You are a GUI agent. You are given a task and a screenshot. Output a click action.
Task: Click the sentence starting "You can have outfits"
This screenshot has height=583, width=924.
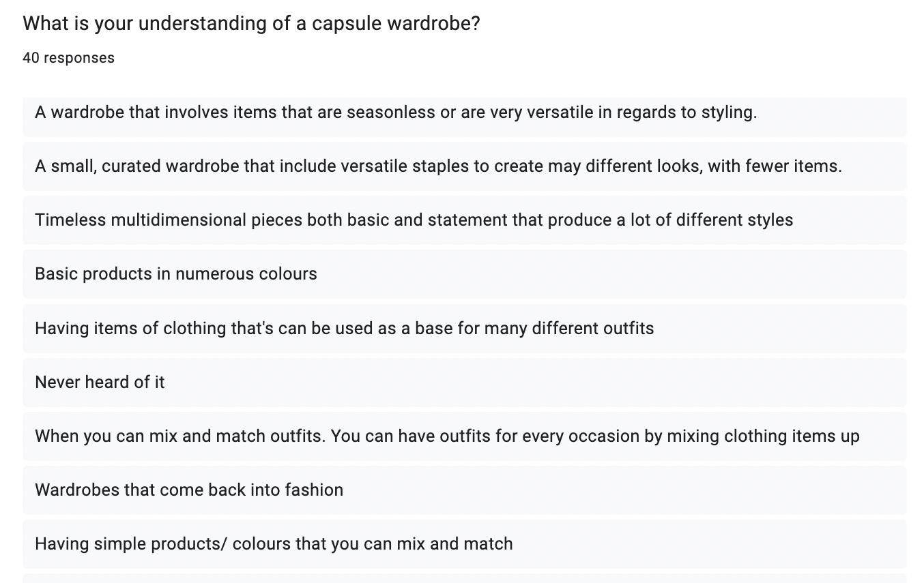pyautogui.click(x=595, y=436)
